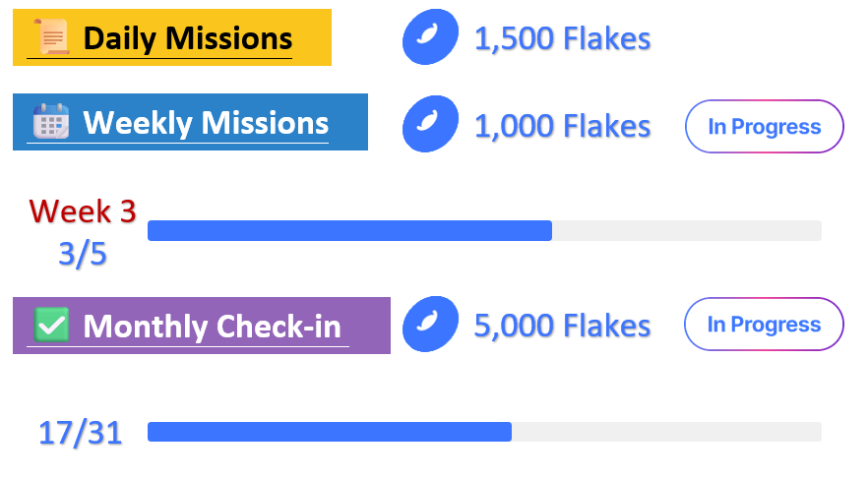
Task: Open the Monthly Check-in heading link
Action: point(212,327)
